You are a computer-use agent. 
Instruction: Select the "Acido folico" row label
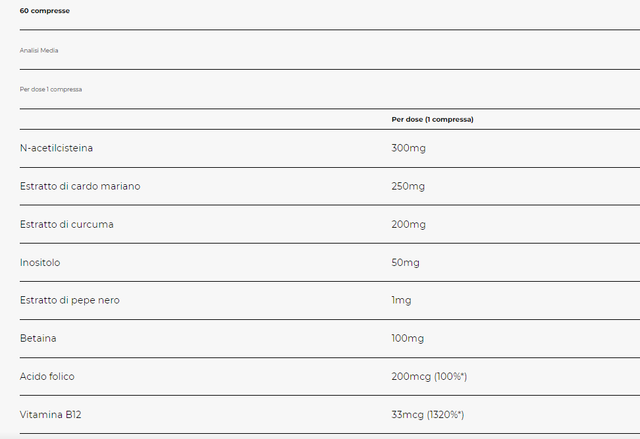pos(48,376)
